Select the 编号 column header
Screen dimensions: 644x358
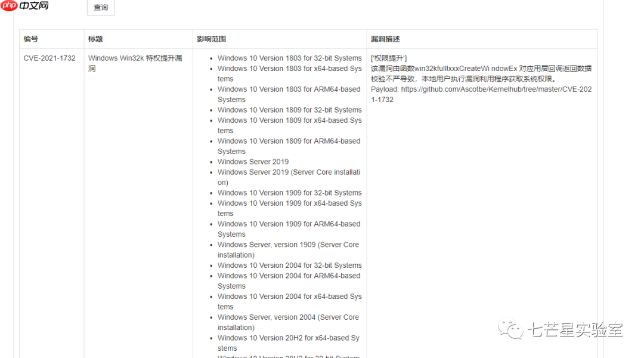pyautogui.click(x=30, y=39)
